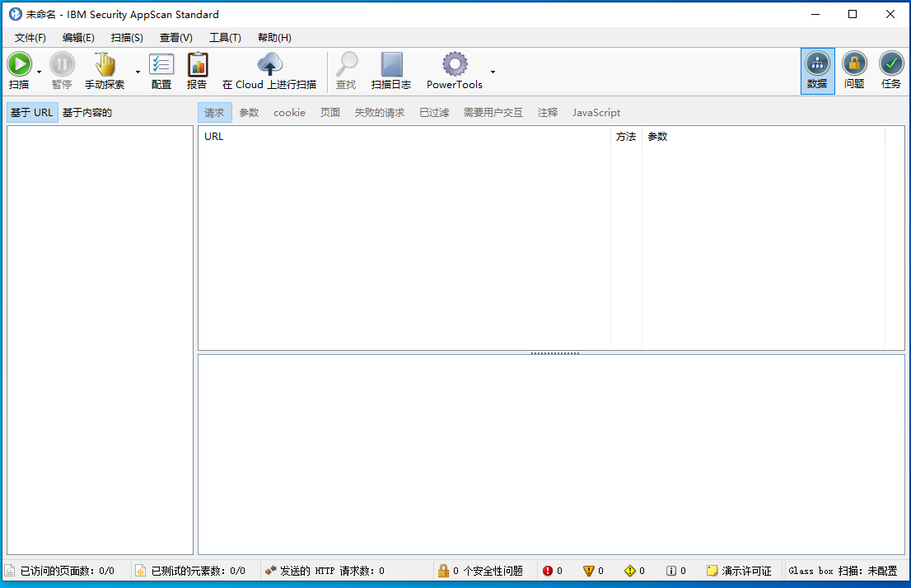
Task: Click the grey pause scan icon
Action: 62,64
